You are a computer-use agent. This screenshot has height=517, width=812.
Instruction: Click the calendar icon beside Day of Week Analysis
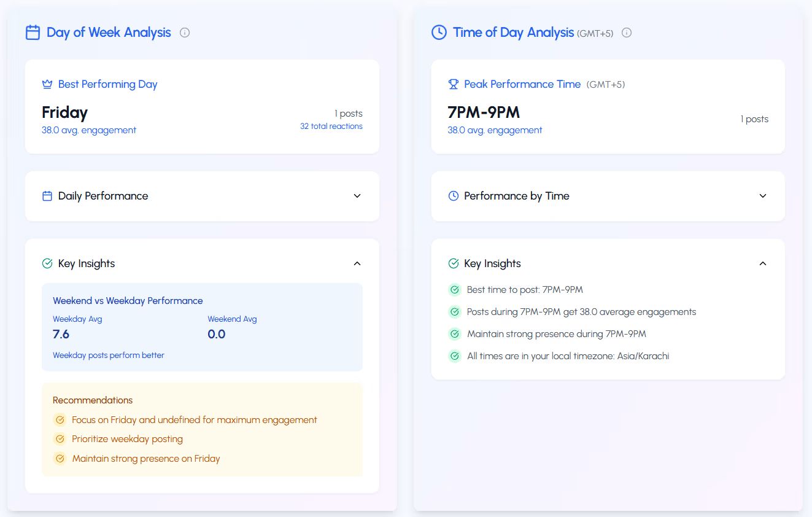coord(33,33)
